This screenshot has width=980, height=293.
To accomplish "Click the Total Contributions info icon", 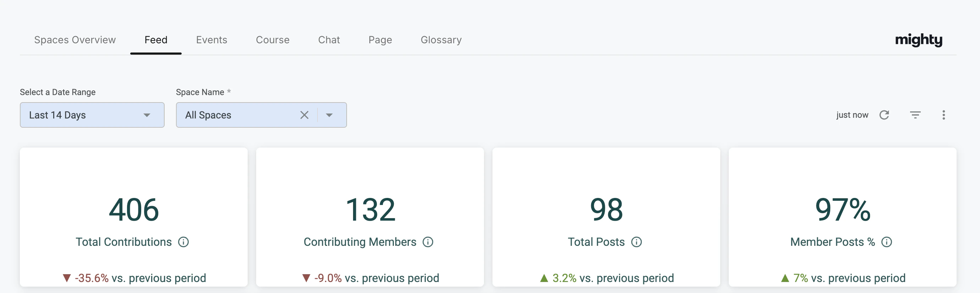I will [183, 242].
